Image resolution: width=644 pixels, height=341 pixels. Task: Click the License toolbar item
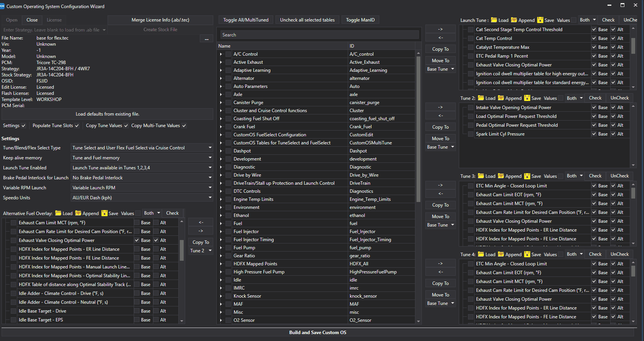(x=54, y=20)
